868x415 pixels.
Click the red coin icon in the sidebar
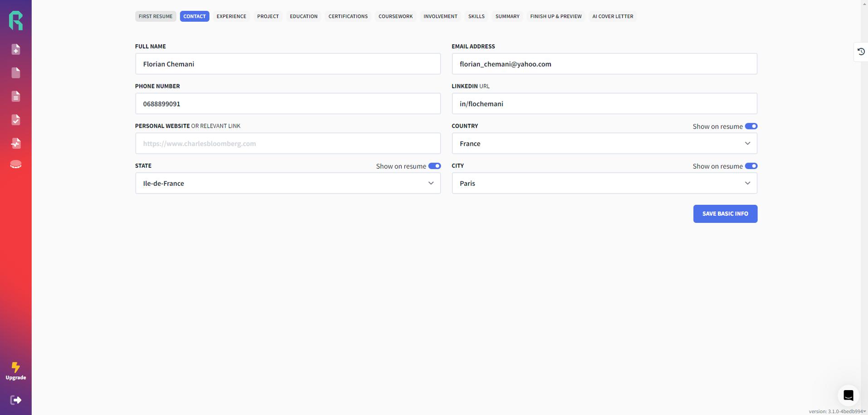(16, 164)
